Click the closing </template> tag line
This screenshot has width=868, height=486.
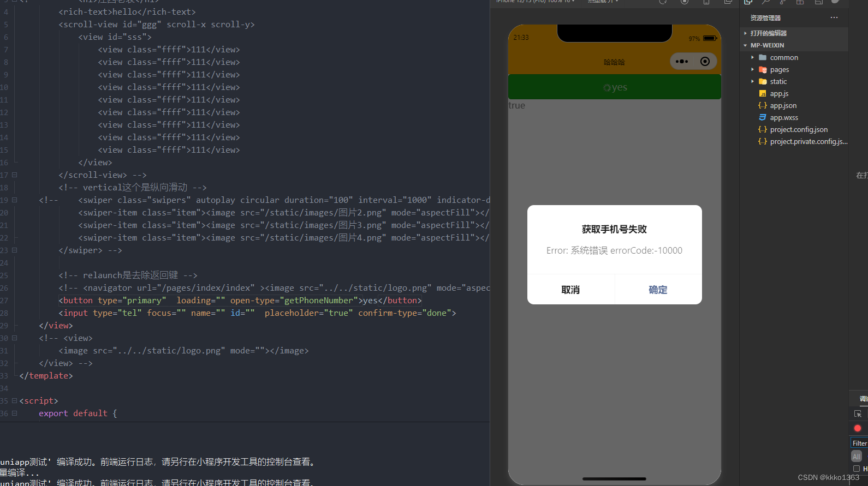coord(46,376)
